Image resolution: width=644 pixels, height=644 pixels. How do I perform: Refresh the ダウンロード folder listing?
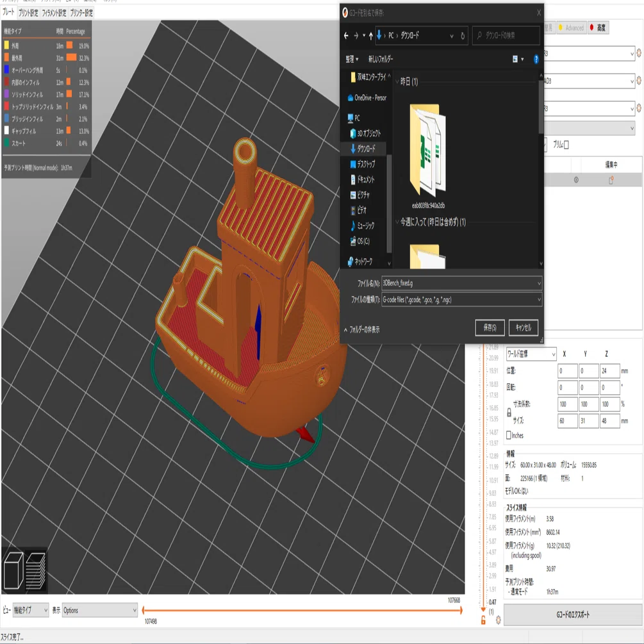463,36
